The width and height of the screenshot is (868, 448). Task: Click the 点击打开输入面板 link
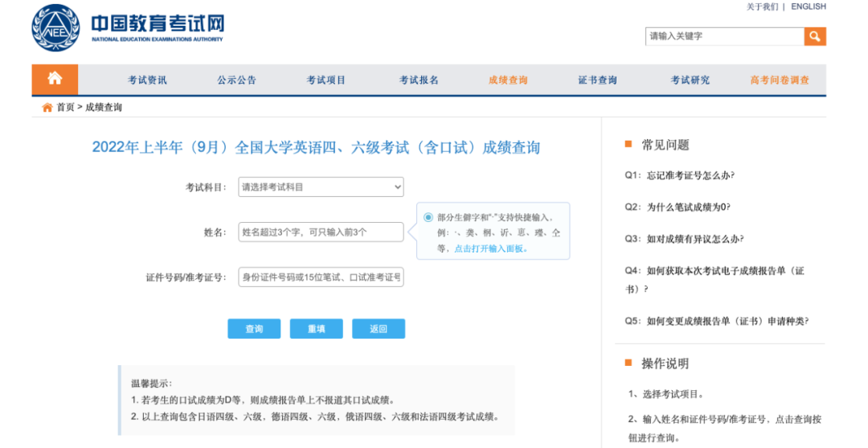pos(491,249)
